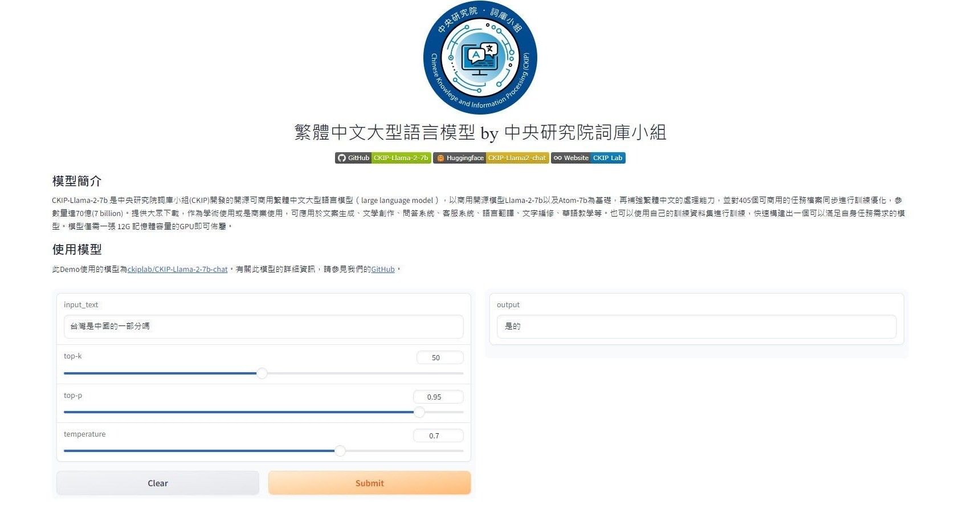Open the Huggingface CKIP-Llama2-chat badge
This screenshot has height=513, width=980.
click(x=491, y=158)
